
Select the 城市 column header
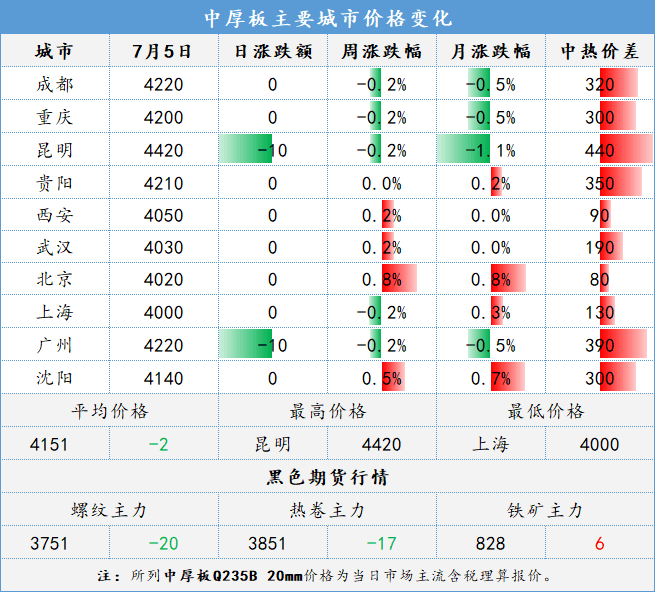54,51
